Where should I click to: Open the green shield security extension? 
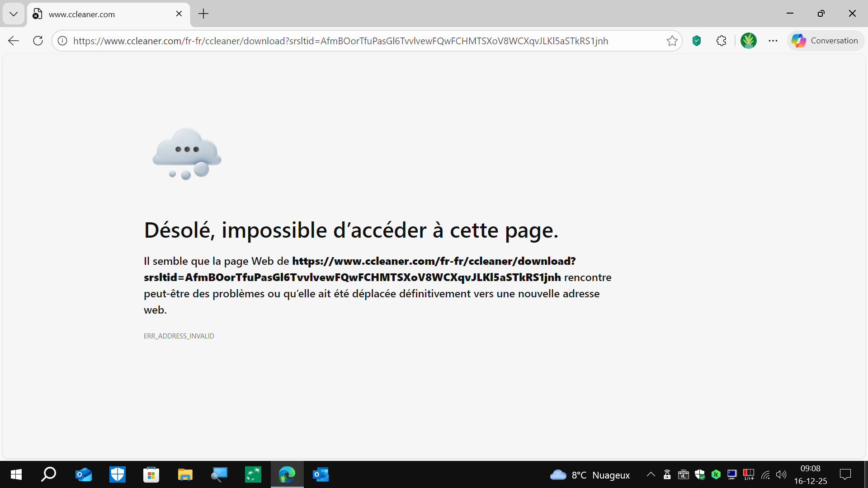pyautogui.click(x=697, y=41)
